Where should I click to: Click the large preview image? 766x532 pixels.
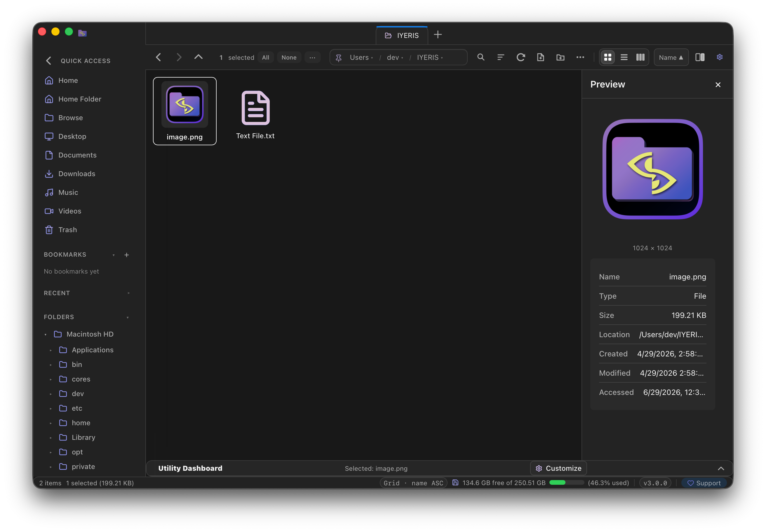(x=652, y=169)
